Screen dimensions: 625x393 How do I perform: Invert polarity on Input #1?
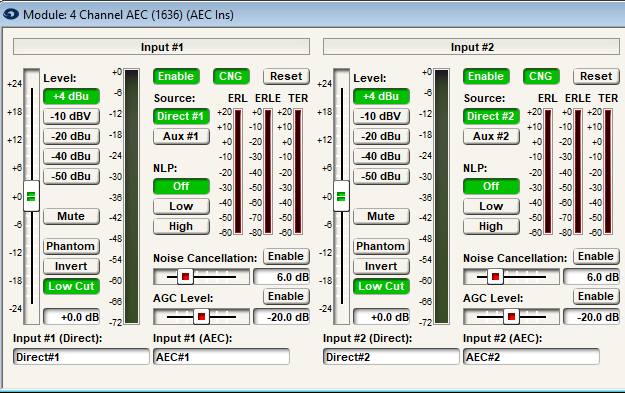71,266
